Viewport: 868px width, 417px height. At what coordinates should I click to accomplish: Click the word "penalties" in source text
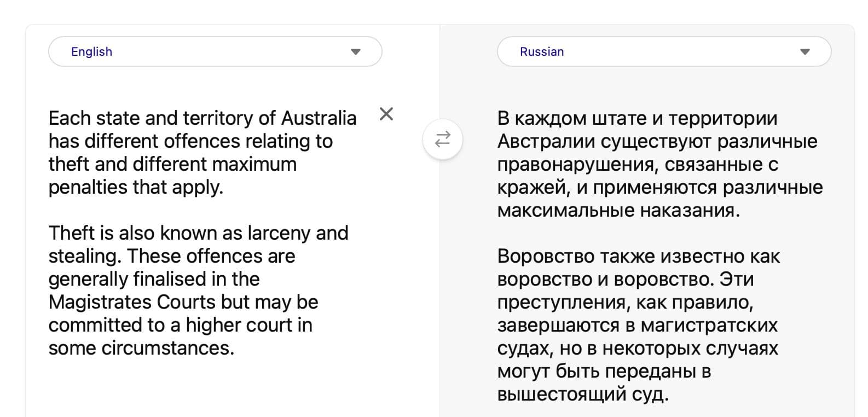[x=88, y=187]
